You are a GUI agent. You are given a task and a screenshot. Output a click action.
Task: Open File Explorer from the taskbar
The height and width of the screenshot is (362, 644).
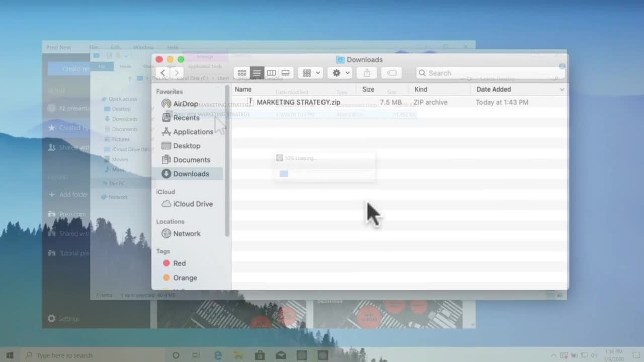coord(239,355)
